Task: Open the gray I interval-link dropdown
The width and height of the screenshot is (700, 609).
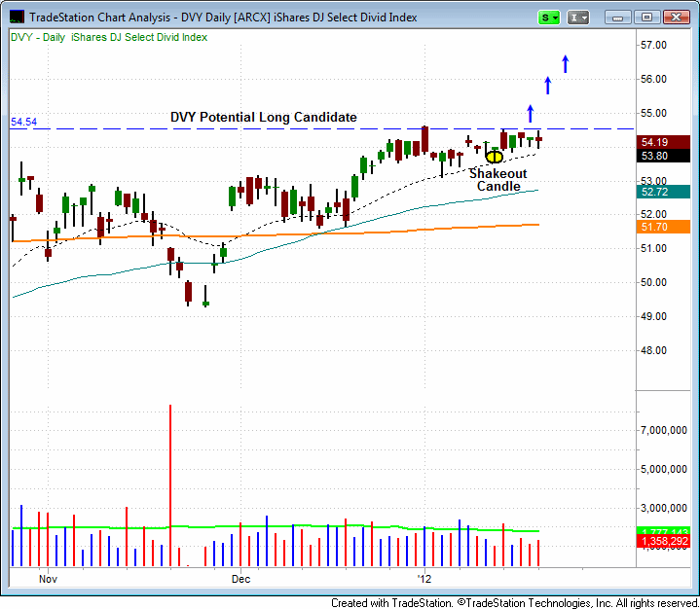Action: (578, 18)
